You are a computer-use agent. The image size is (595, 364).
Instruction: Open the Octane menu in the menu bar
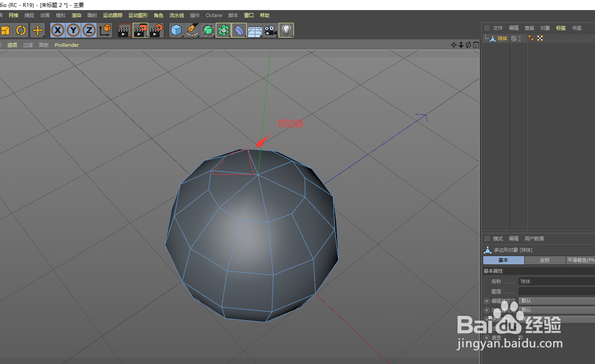click(214, 15)
